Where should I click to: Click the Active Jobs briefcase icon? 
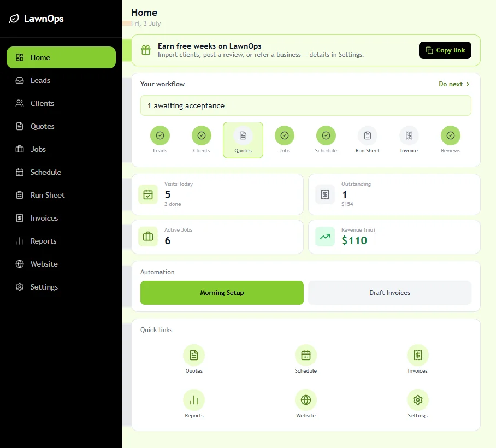tap(148, 237)
